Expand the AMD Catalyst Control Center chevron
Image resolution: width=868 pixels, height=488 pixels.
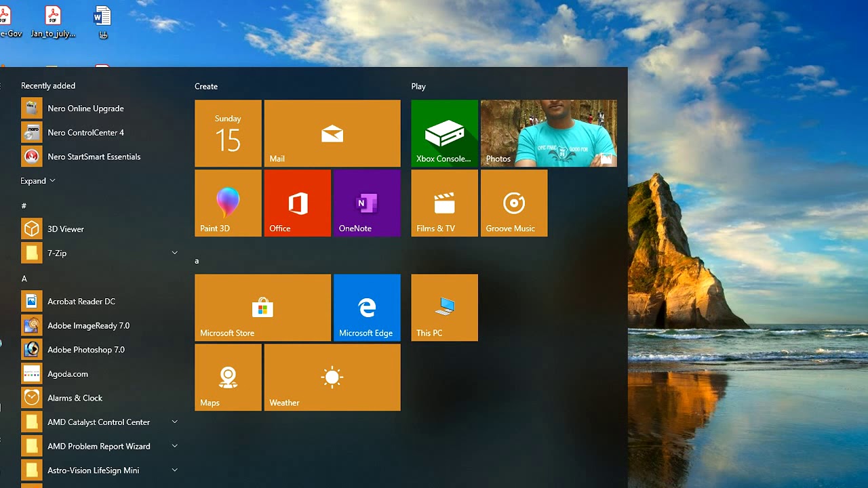pyautogui.click(x=174, y=422)
